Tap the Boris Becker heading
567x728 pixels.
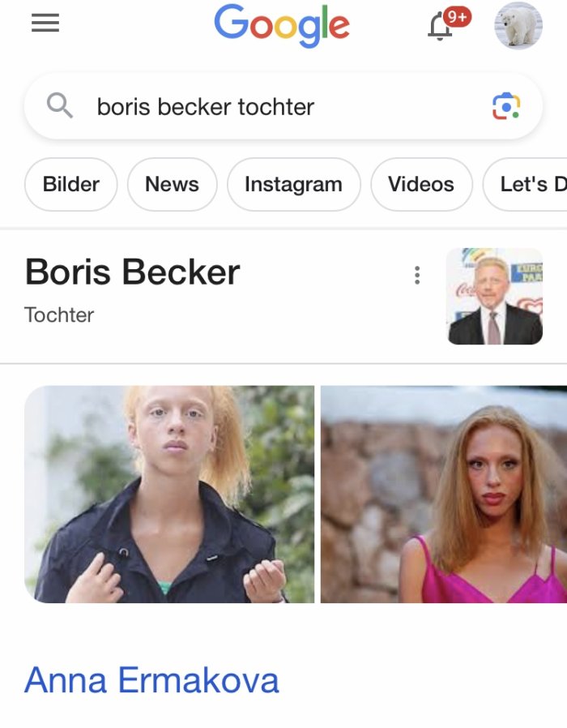[133, 272]
